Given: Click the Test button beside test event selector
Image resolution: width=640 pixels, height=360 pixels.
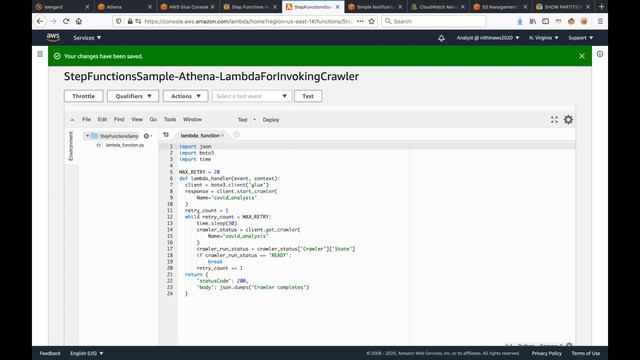Looking at the screenshot, I should (x=308, y=96).
